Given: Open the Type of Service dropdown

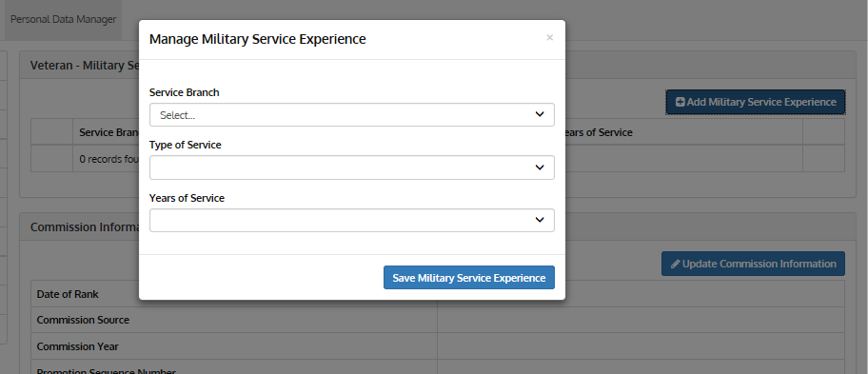Looking at the screenshot, I should pos(351,167).
